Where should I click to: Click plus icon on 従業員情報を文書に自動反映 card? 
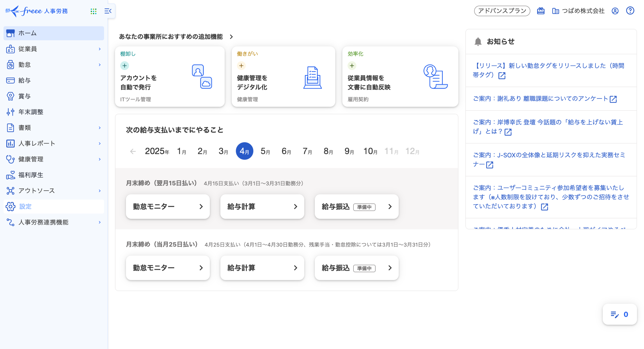pyautogui.click(x=352, y=66)
